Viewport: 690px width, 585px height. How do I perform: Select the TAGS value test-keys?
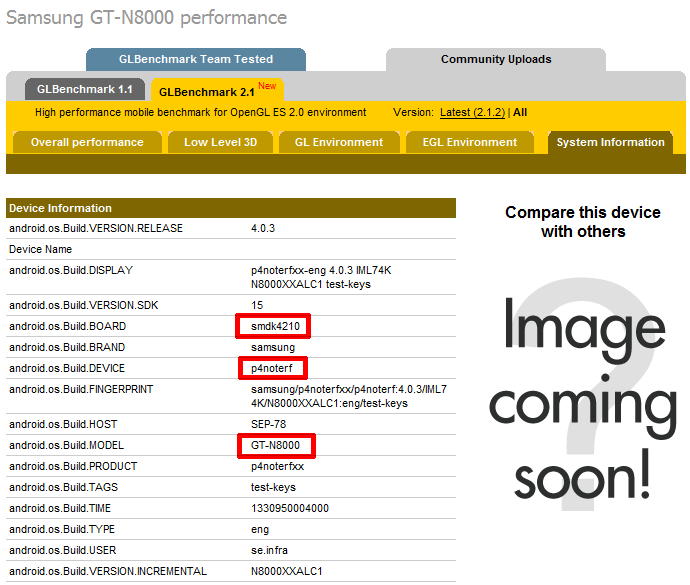[x=273, y=488]
